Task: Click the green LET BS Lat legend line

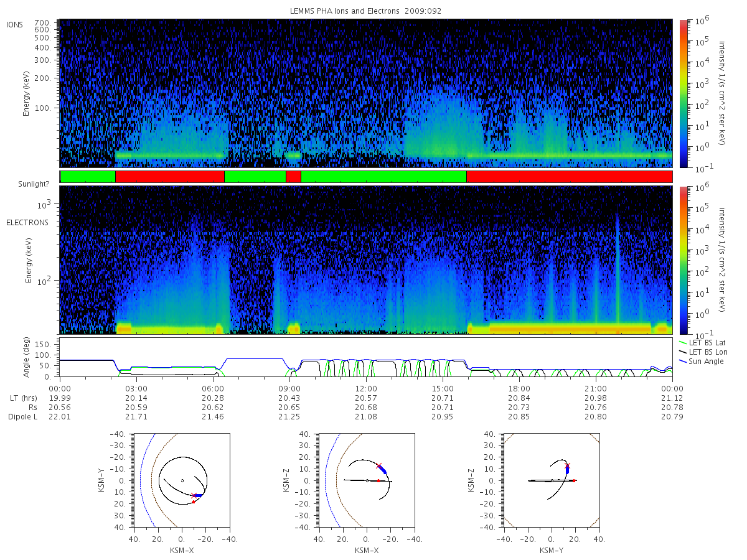Action: click(x=685, y=342)
